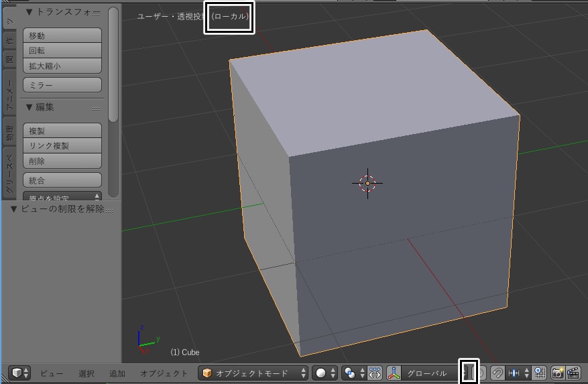Click the ユーザー・透視投影 view label
Viewport: 588px width, 384px height.
coord(171,17)
